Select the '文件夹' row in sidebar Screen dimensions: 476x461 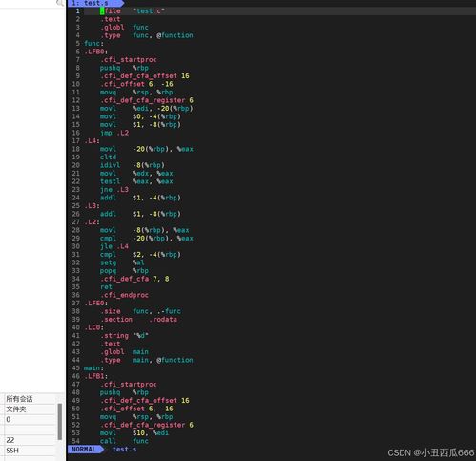[30, 409]
